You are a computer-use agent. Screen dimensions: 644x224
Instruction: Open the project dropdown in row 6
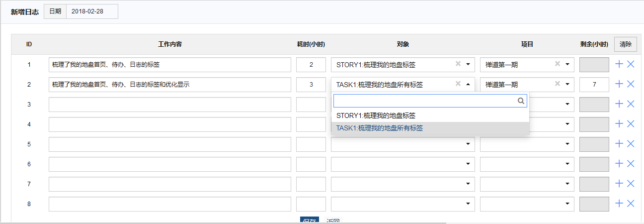[567, 164]
